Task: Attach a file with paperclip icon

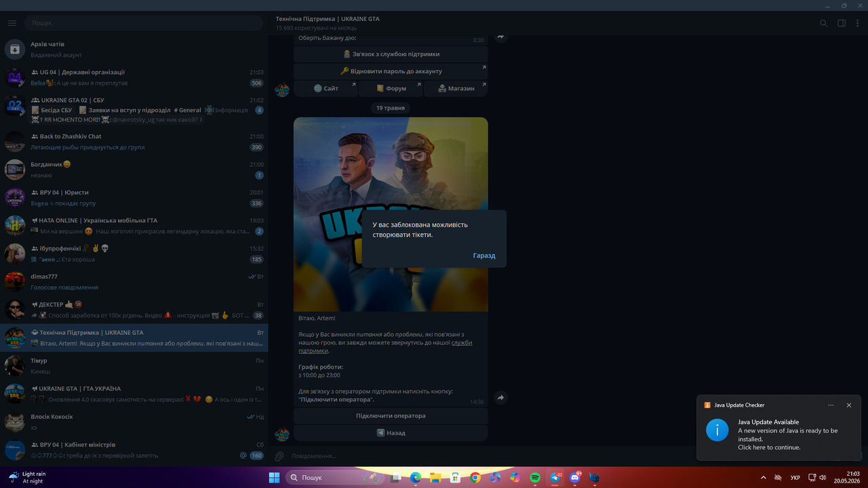Action: pos(279,456)
